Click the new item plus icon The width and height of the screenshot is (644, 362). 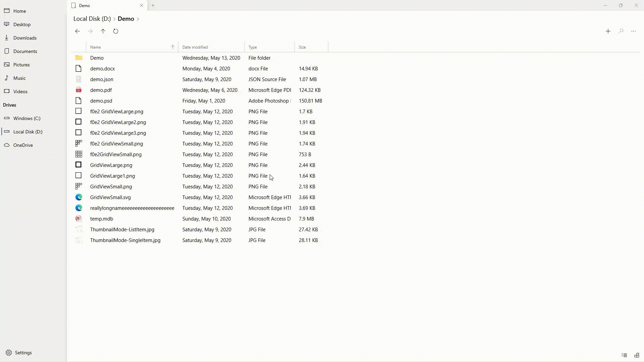608,31
